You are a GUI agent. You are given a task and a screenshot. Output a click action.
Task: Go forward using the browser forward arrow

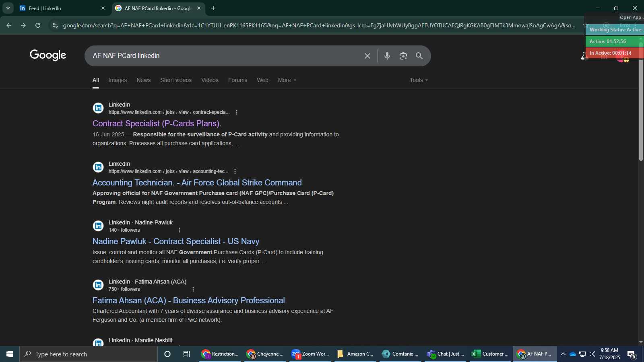23,25
